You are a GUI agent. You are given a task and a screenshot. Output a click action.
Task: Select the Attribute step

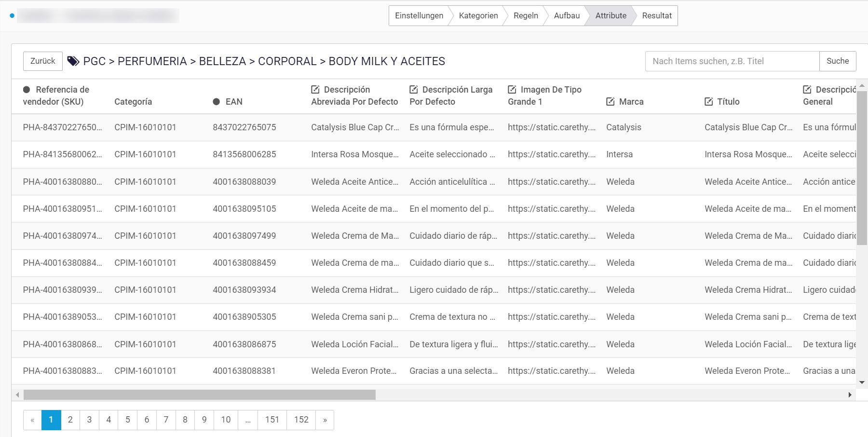[611, 16]
